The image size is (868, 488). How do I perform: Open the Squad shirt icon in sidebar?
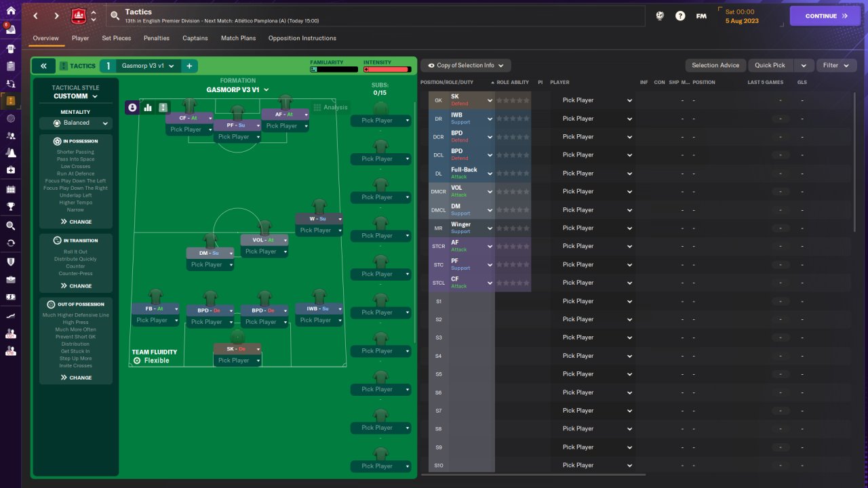[x=10, y=49]
